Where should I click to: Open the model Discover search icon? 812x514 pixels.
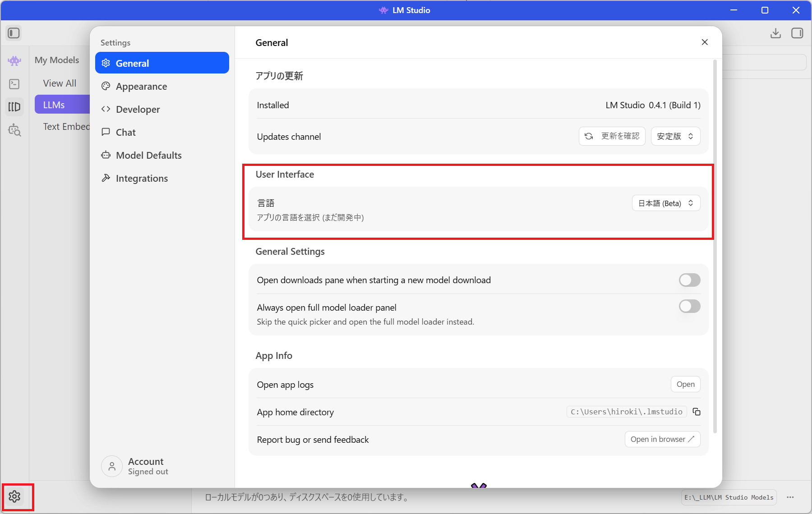pyautogui.click(x=14, y=130)
